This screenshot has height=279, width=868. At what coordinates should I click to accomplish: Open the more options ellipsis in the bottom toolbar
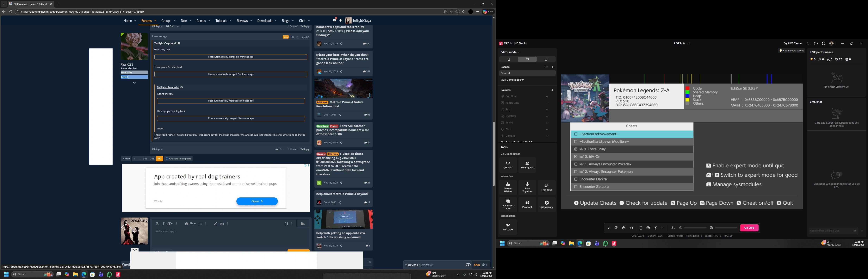point(663,228)
